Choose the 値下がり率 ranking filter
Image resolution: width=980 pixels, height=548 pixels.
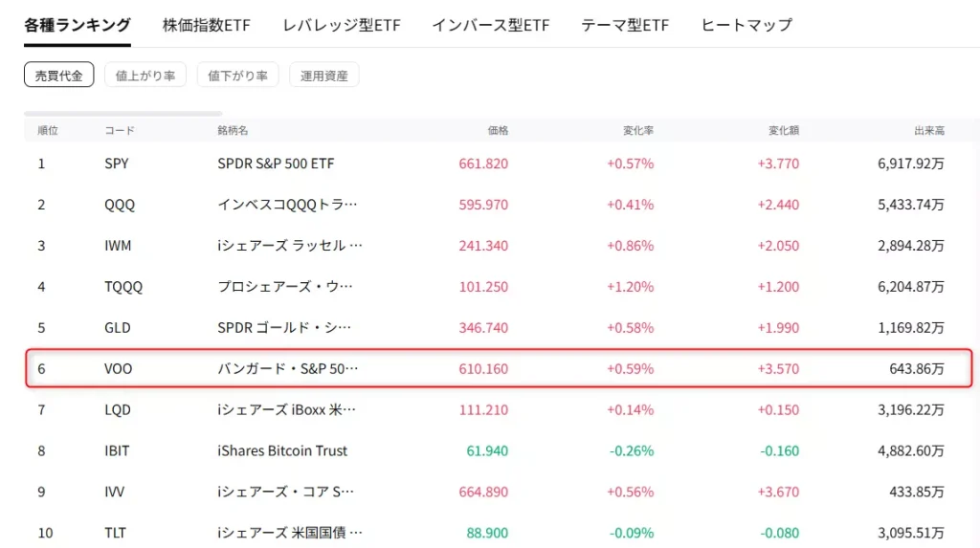tap(238, 76)
